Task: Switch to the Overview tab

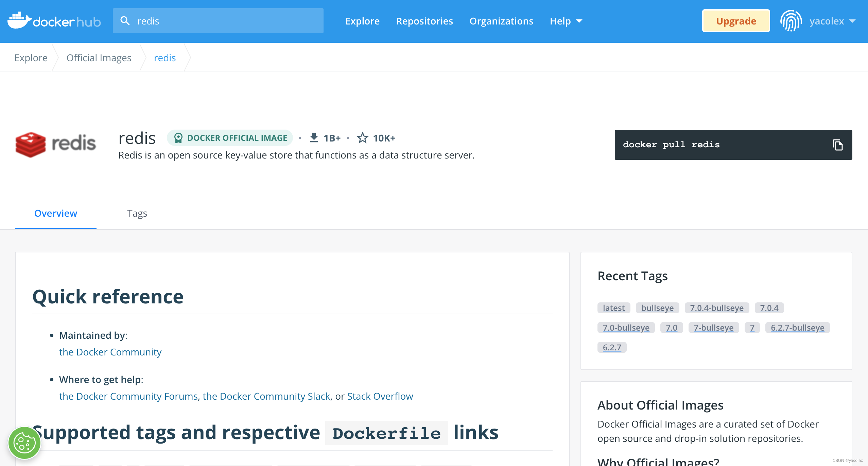Action: 56,213
